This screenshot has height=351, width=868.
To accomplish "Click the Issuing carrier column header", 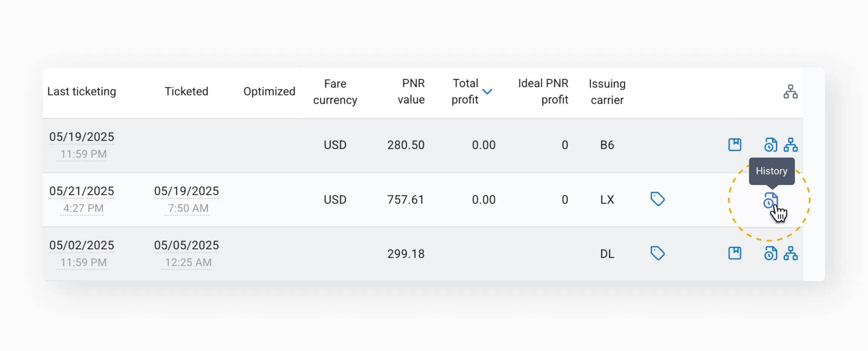I will pos(607,92).
